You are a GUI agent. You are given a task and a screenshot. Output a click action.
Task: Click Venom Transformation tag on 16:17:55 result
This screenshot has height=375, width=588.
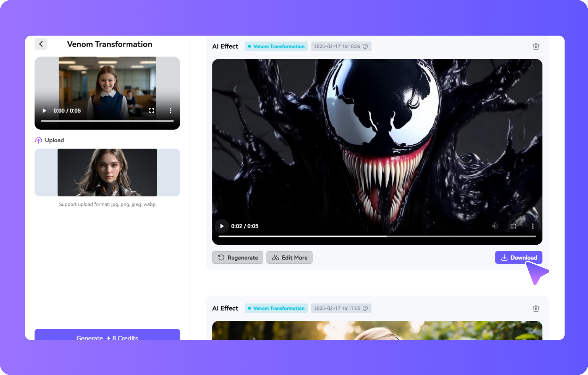click(x=276, y=308)
